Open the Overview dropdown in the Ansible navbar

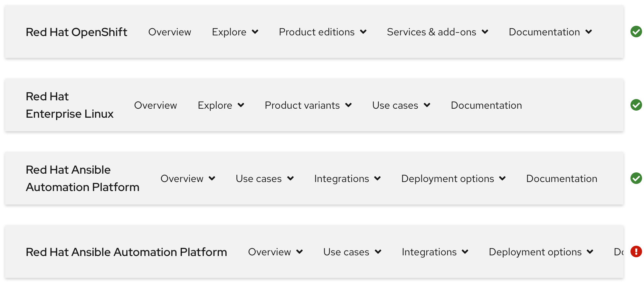(188, 178)
